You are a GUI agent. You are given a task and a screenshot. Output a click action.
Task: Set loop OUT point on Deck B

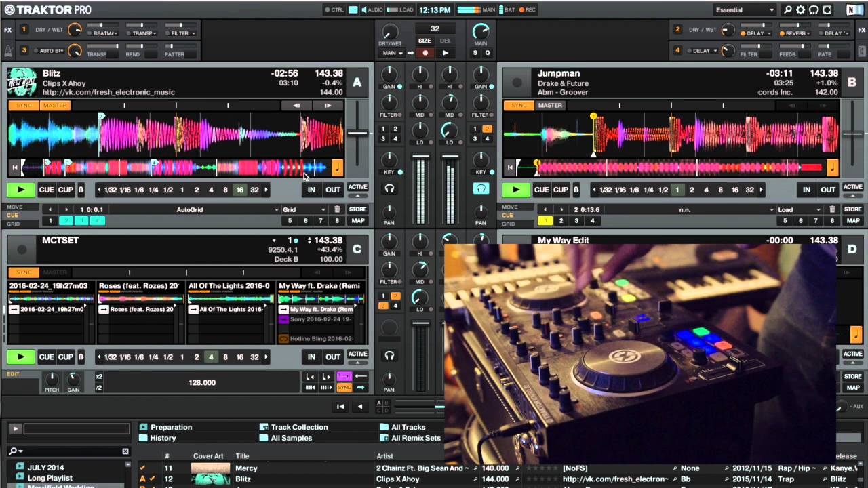click(828, 190)
